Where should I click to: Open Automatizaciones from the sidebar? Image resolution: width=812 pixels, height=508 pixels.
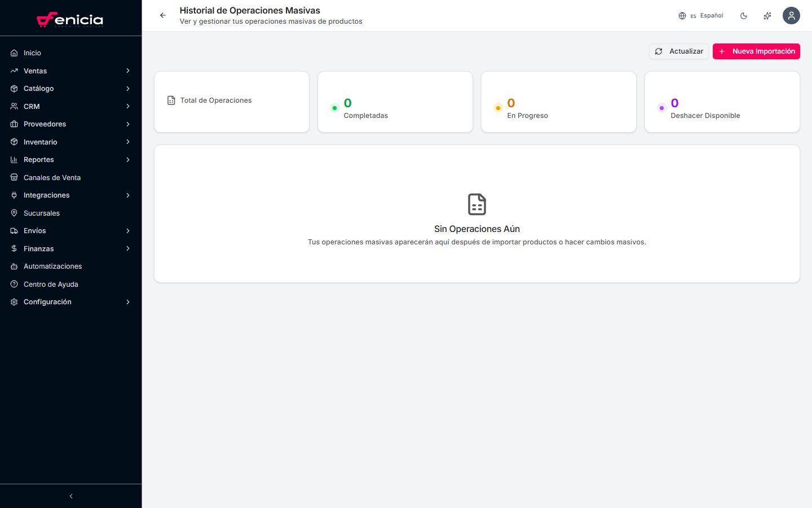[52, 266]
